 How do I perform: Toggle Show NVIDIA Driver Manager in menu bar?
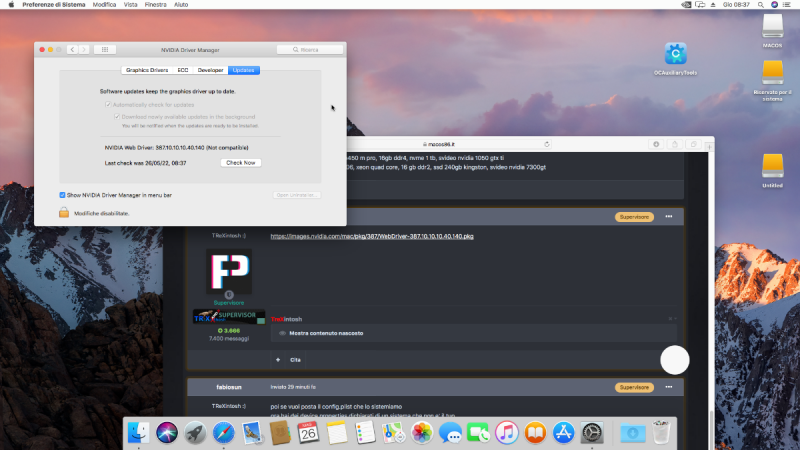coord(62,195)
